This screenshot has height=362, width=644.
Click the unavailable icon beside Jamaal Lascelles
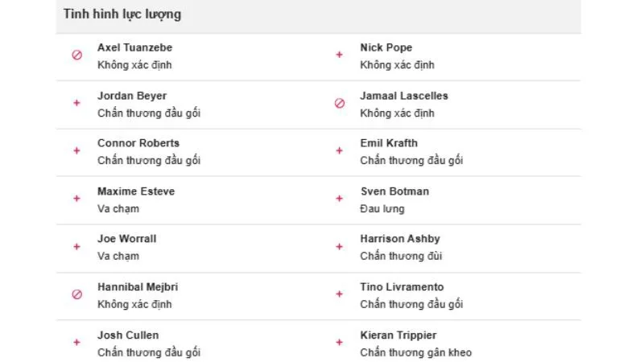click(339, 103)
